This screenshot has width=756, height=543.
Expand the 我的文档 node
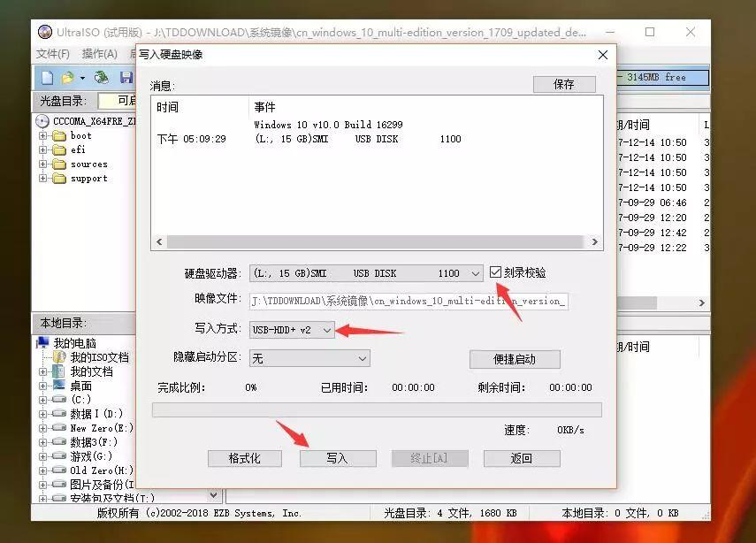pos(43,371)
